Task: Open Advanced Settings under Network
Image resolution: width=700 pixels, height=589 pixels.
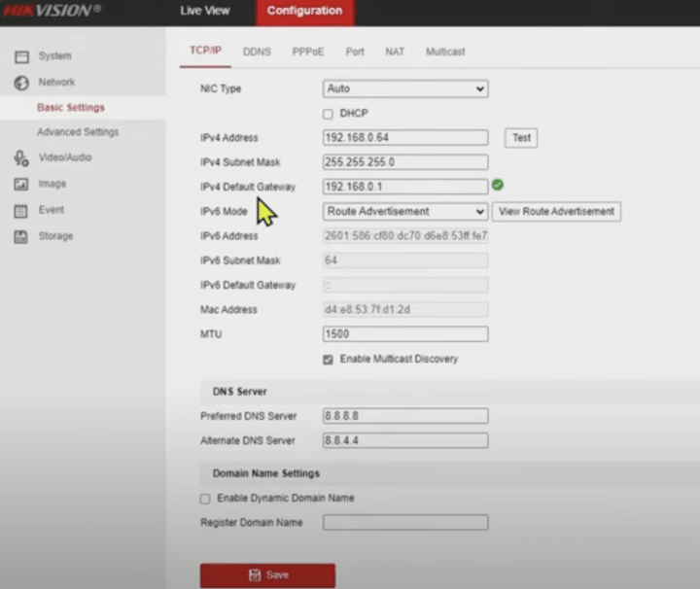Action: 78,132
